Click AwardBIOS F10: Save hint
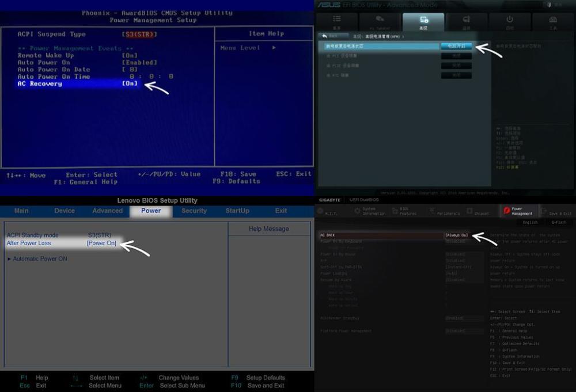The height and width of the screenshot is (392, 576). pyautogui.click(x=238, y=174)
